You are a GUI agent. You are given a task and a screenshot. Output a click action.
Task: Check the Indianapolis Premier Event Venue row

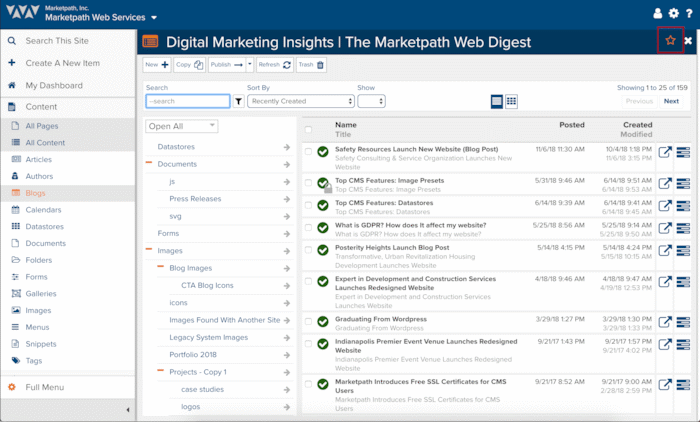pyautogui.click(x=308, y=343)
